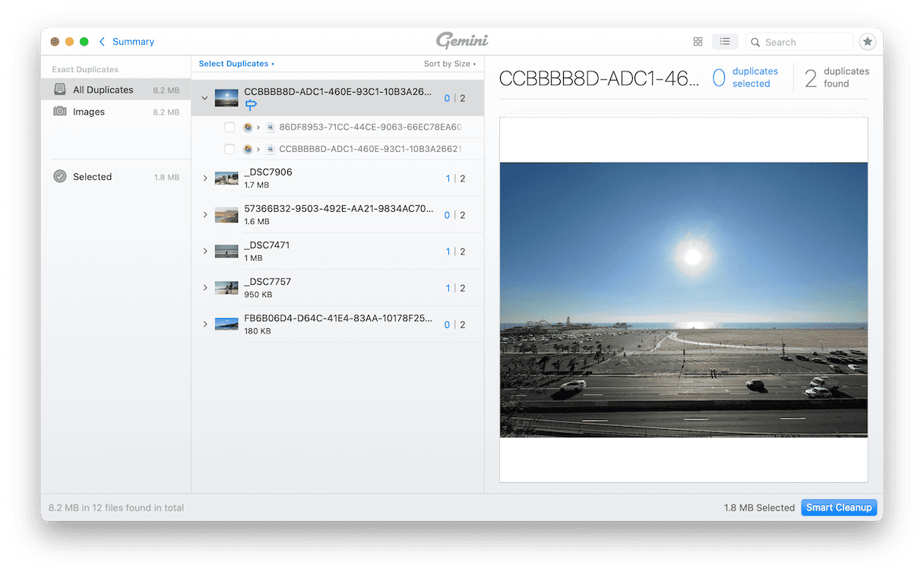Expand the FB6B06D4 group
This screenshot has height=575, width=924.
[x=205, y=324]
